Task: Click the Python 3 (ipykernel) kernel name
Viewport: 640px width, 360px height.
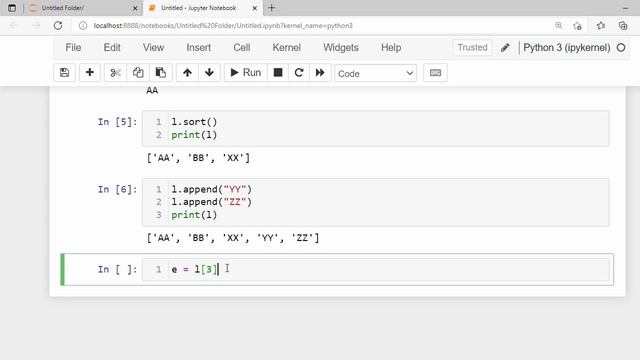Action: (567, 48)
